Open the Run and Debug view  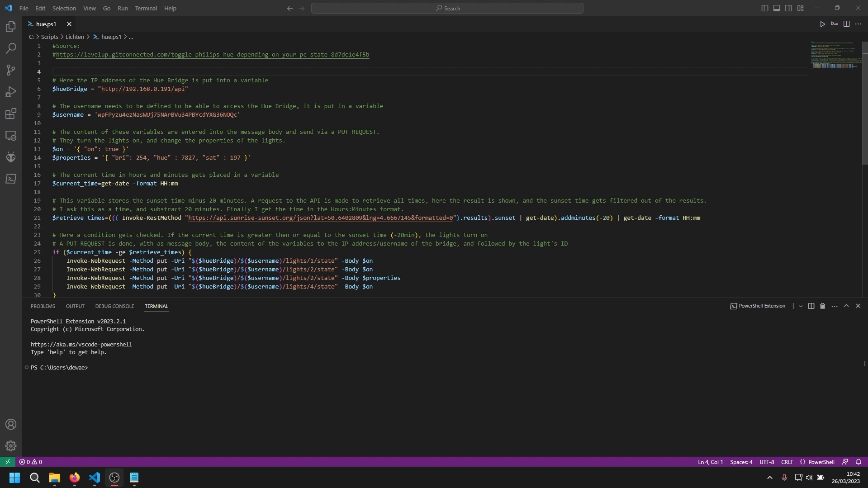click(11, 92)
